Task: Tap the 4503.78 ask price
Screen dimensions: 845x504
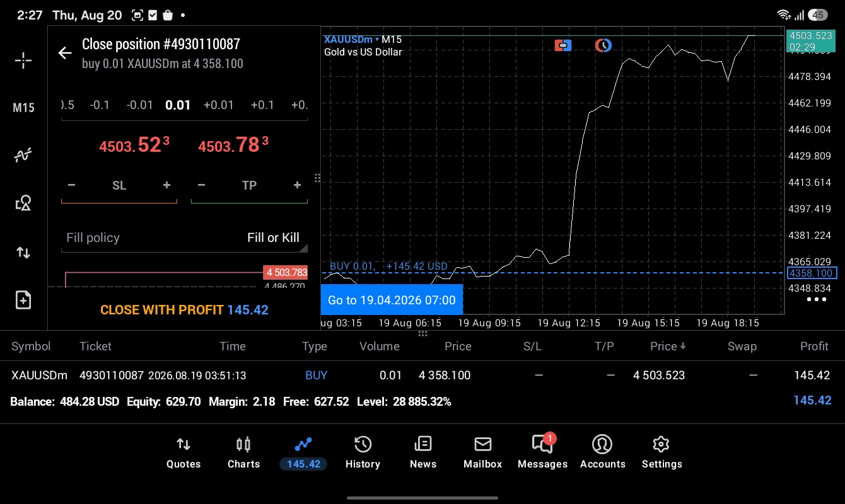Action: point(233,146)
